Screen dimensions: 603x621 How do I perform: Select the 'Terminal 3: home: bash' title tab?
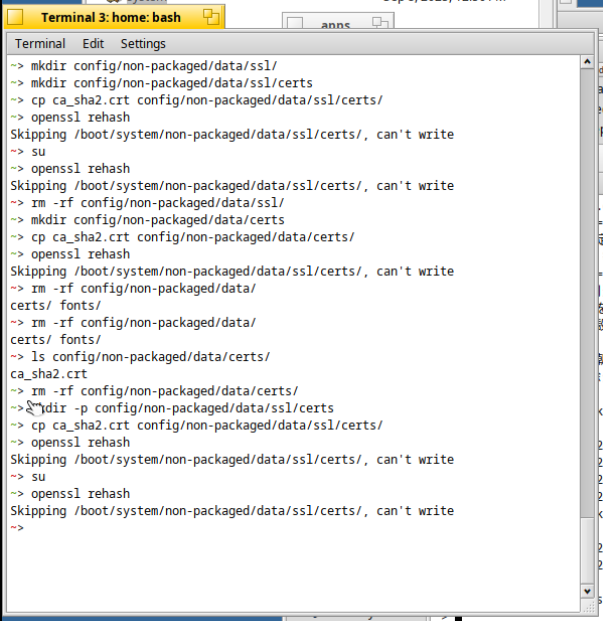pyautogui.click(x=110, y=17)
